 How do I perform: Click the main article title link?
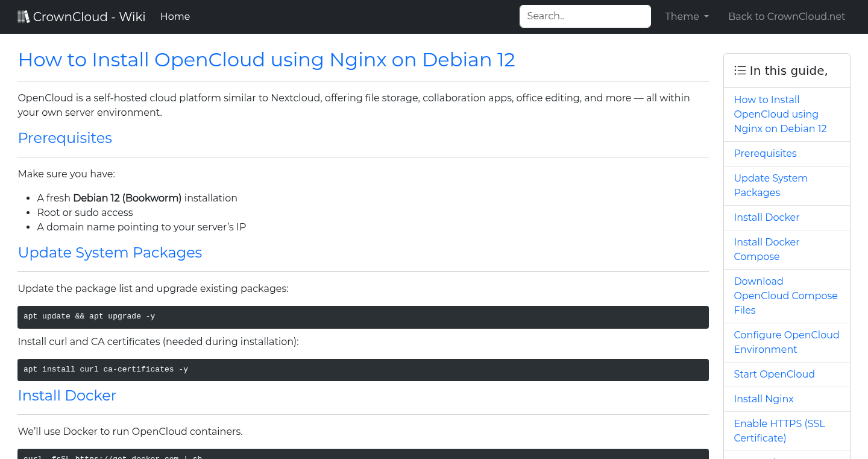pos(266,60)
